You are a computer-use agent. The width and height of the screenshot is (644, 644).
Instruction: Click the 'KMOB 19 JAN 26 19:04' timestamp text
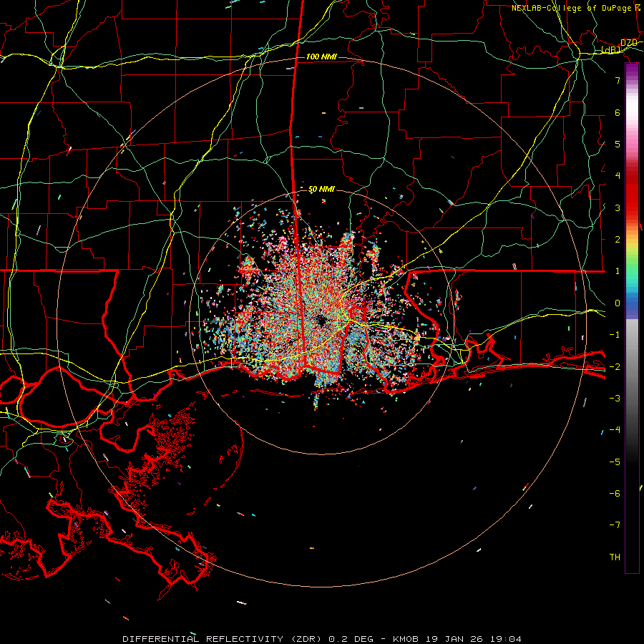457,639
